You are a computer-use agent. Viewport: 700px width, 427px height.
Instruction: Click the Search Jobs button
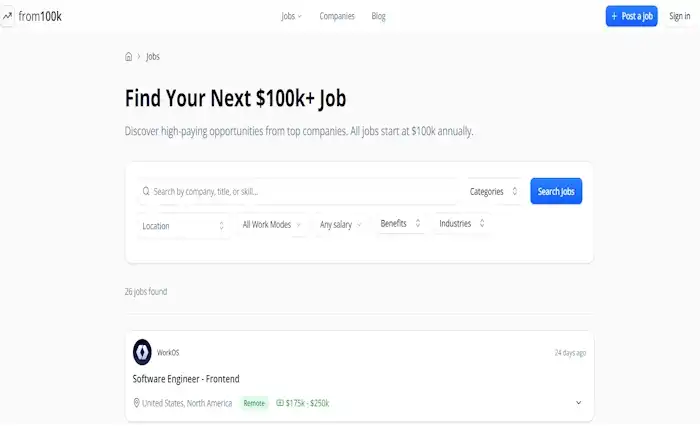point(556,191)
